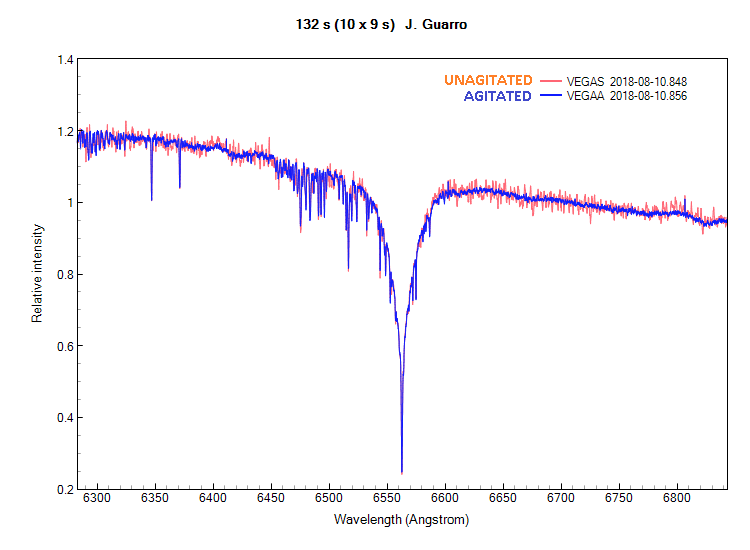Click the 6300 tick label on x-axis
Image resolution: width=750 pixels, height=550 pixels.
click(x=97, y=499)
